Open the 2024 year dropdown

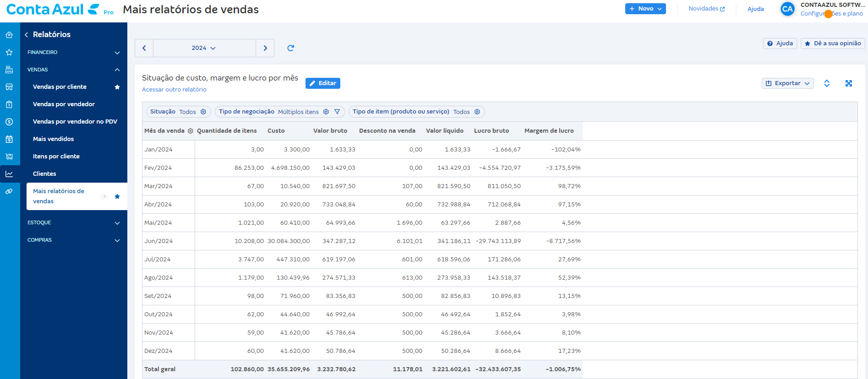pyautogui.click(x=204, y=48)
